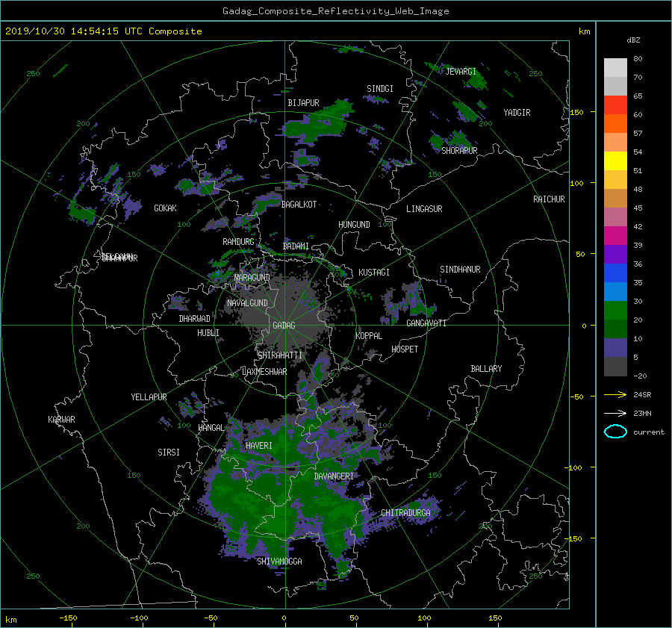Viewport: 672px width, 628px height.
Task: Click the DHARWAD city label
Action: 195,319
